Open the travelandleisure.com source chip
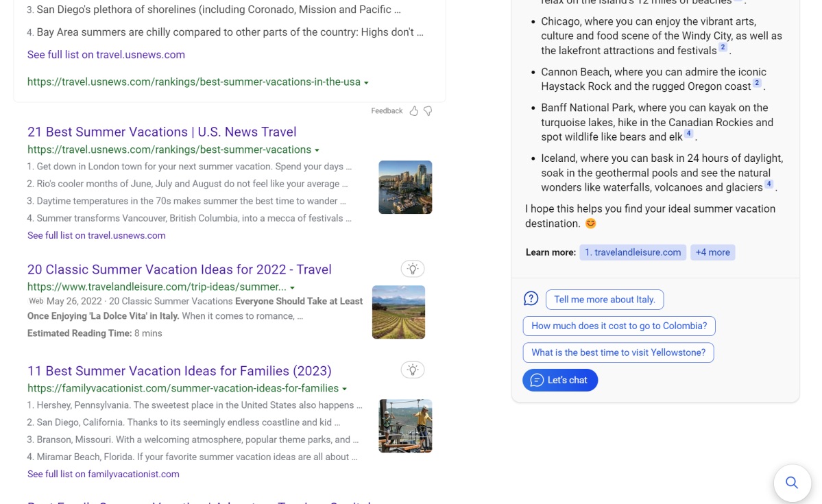 [632, 252]
